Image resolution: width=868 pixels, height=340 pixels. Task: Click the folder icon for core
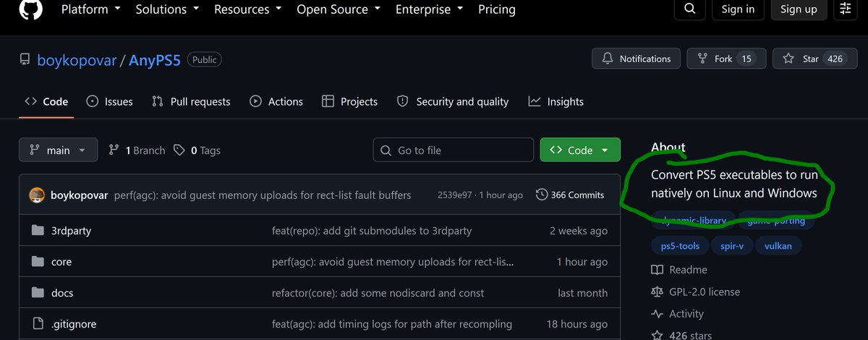[x=38, y=262]
